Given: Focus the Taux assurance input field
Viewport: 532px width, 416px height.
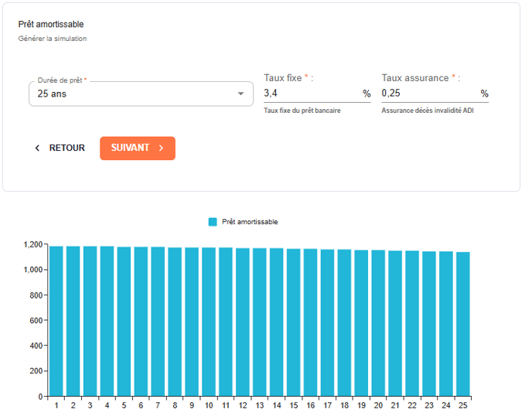Looking at the screenshot, I should tap(428, 94).
